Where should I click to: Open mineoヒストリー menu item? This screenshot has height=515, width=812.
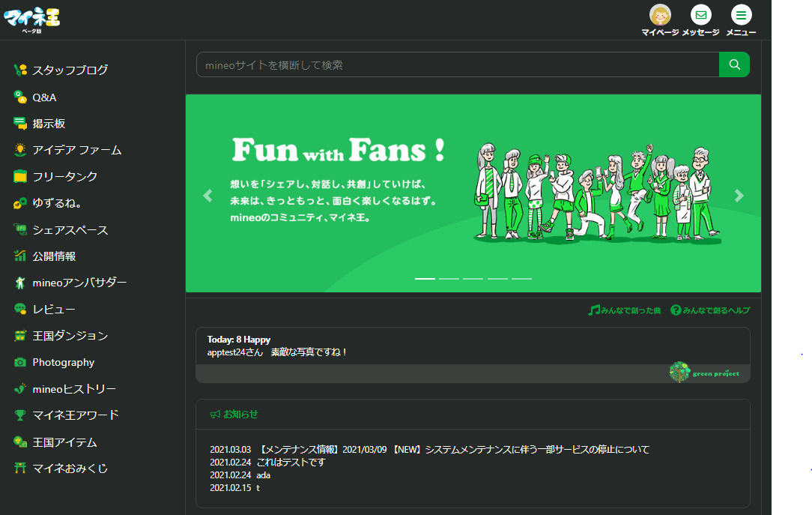pyautogui.click(x=74, y=388)
